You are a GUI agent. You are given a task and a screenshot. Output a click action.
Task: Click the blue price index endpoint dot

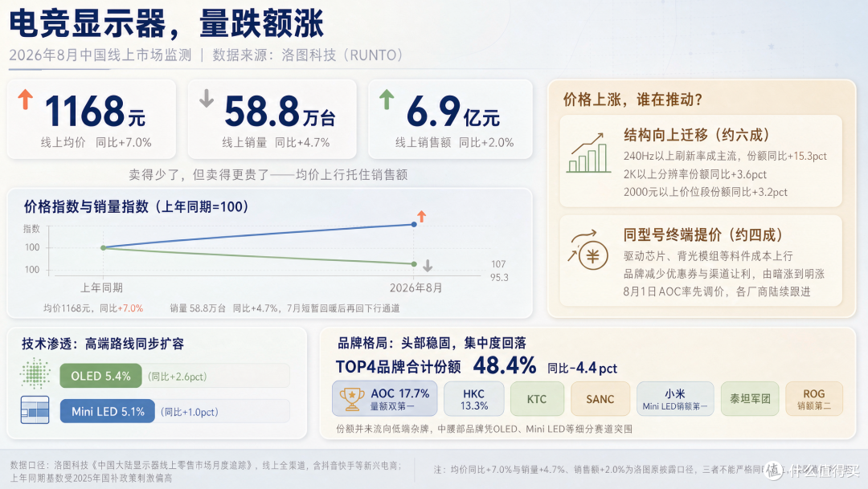coord(414,225)
